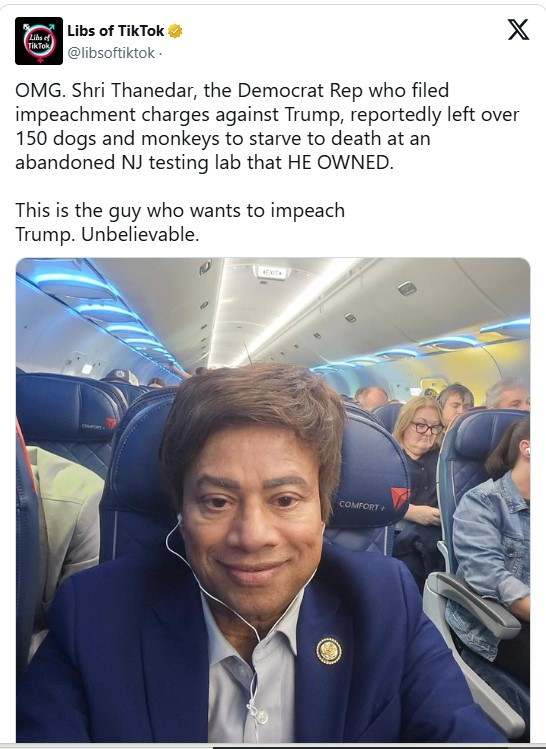Click the word 'Unbelievable.' in the tweet
The width and height of the screenshot is (546, 749).
140,234
